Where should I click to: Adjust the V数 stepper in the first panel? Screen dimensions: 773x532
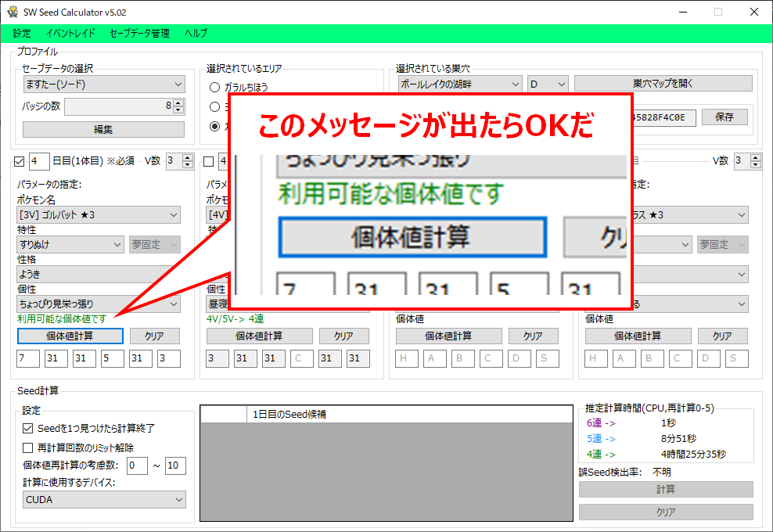pyautogui.click(x=188, y=160)
